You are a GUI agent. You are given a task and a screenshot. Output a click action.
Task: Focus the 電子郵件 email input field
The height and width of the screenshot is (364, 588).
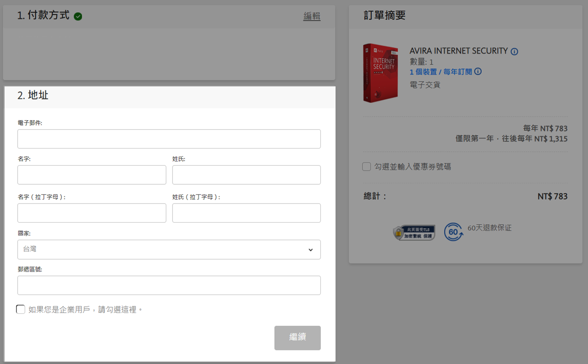pyautogui.click(x=169, y=139)
